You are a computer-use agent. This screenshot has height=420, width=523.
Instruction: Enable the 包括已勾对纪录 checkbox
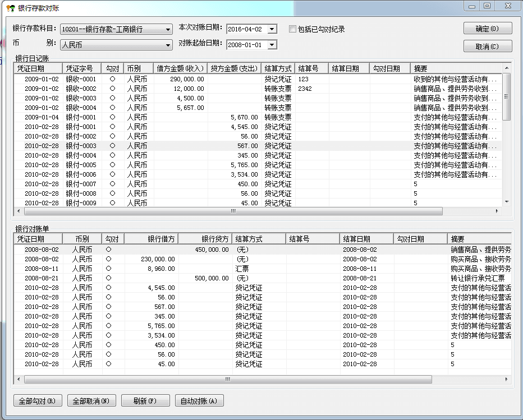pos(292,29)
